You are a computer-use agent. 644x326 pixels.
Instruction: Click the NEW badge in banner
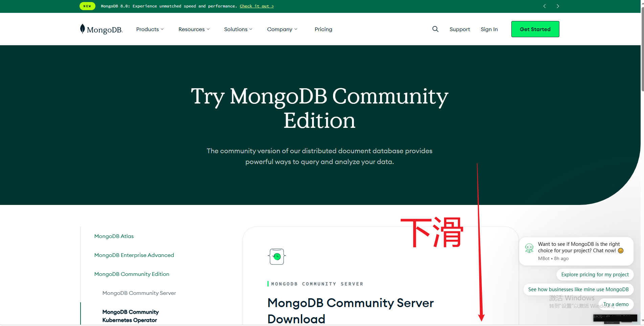[x=87, y=6]
